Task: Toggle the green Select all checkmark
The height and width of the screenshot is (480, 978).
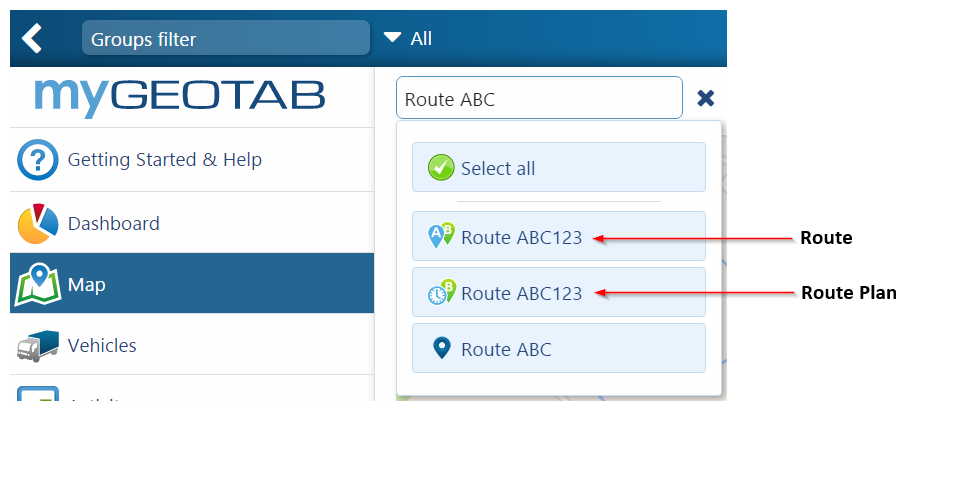Action: click(x=440, y=168)
